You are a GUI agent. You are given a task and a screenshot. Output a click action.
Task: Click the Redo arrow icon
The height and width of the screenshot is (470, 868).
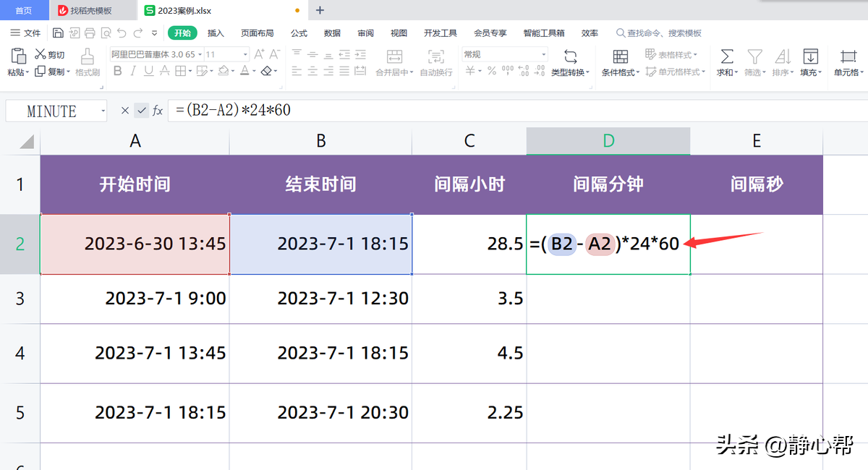(x=138, y=33)
